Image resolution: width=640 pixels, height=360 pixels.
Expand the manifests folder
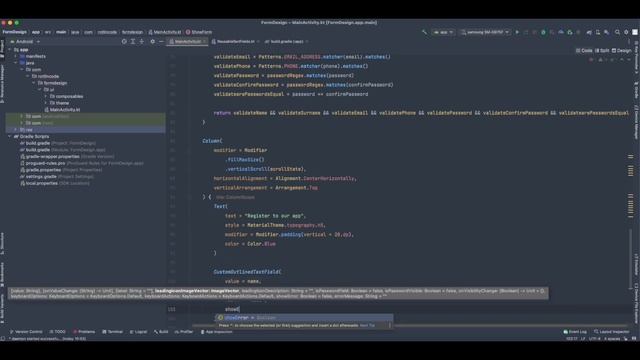tap(16, 56)
